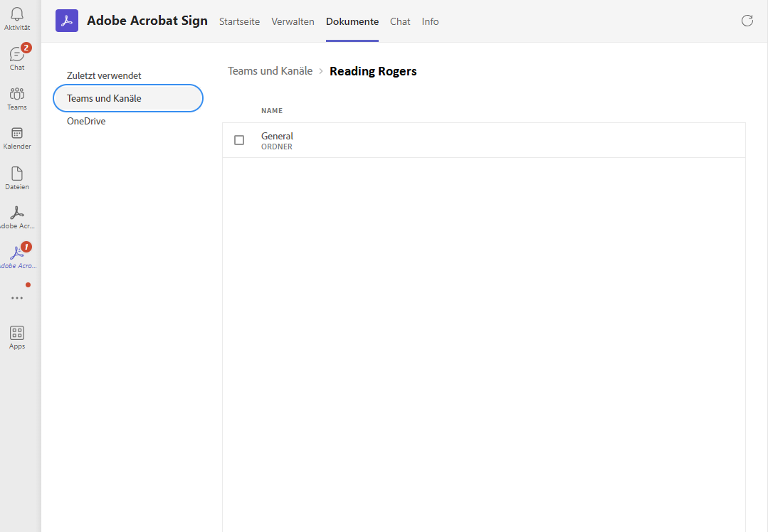Viewport: 768px width, 532px height.
Task: Open the Chat section from the sidebar
Action: point(16,56)
